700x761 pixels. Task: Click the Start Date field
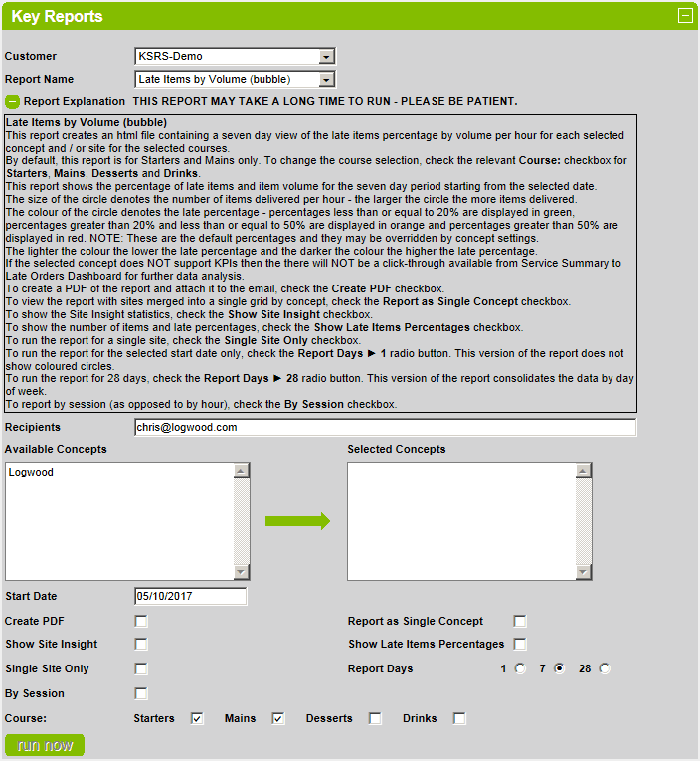190,597
